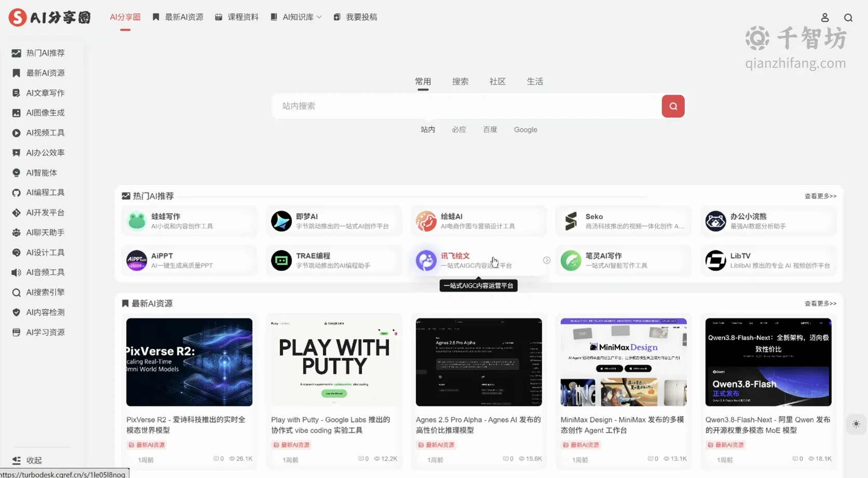Open the user account icon
Screen dimensions: 868x478
click(x=825, y=18)
